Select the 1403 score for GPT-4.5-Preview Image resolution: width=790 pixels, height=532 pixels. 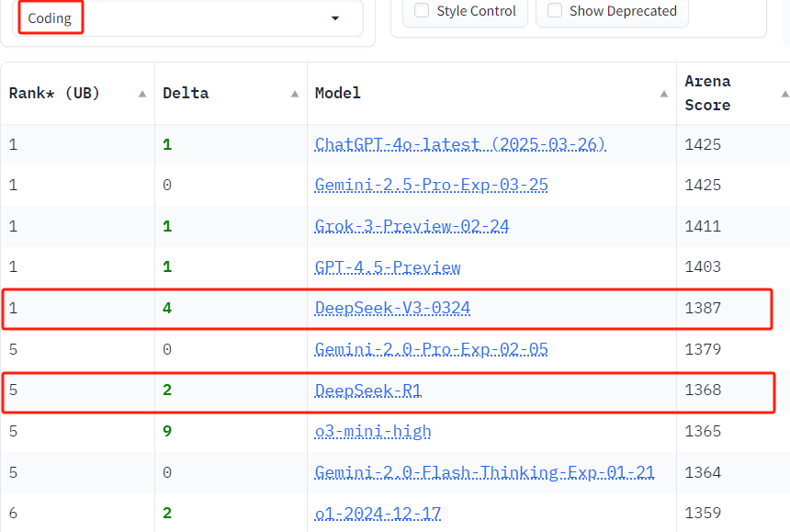coord(703,266)
